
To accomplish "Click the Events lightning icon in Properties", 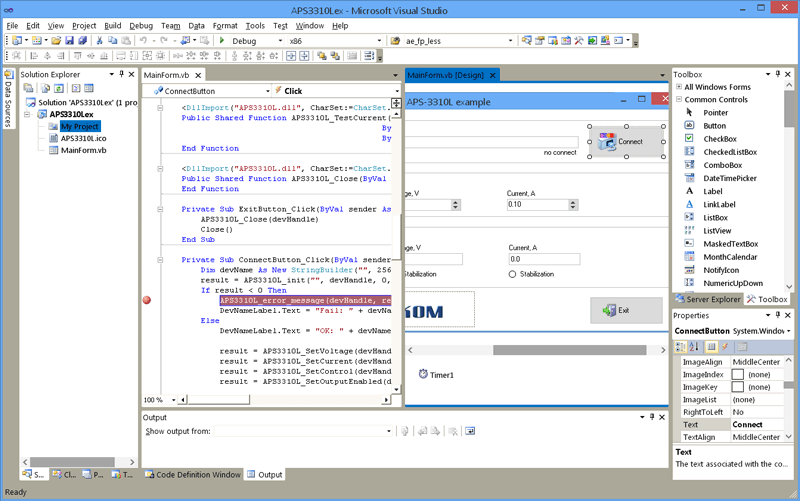I will click(x=724, y=347).
